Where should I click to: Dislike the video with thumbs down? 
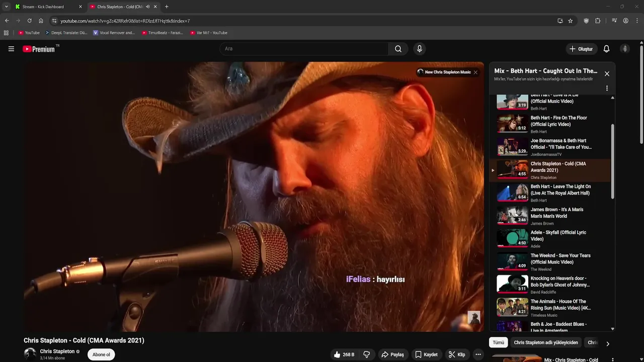(367, 354)
